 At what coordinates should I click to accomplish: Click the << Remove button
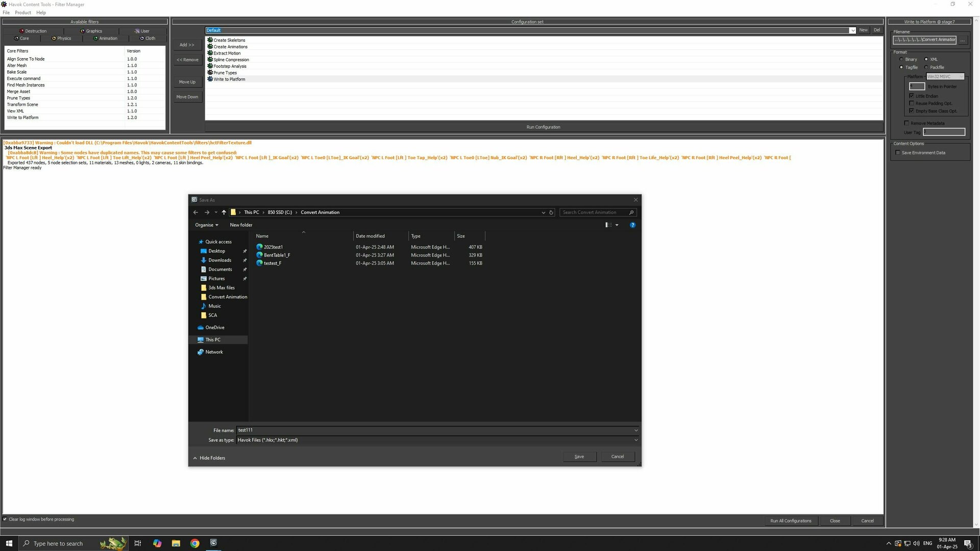tap(187, 60)
